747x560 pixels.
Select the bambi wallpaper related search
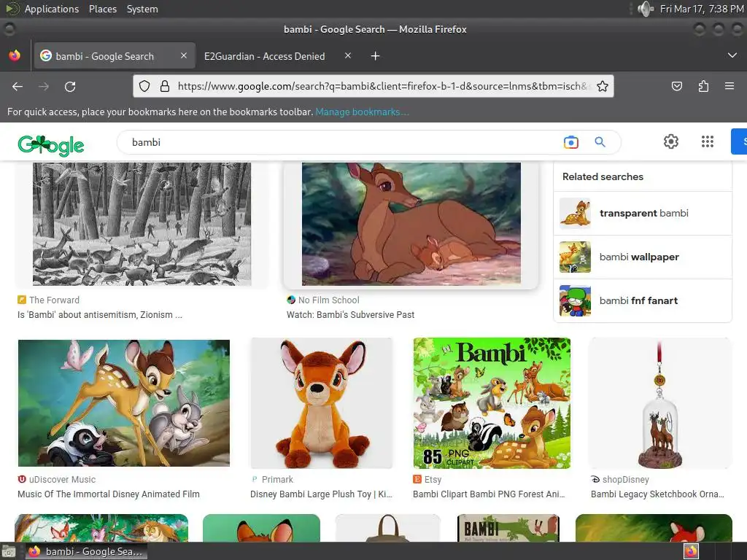coord(643,257)
